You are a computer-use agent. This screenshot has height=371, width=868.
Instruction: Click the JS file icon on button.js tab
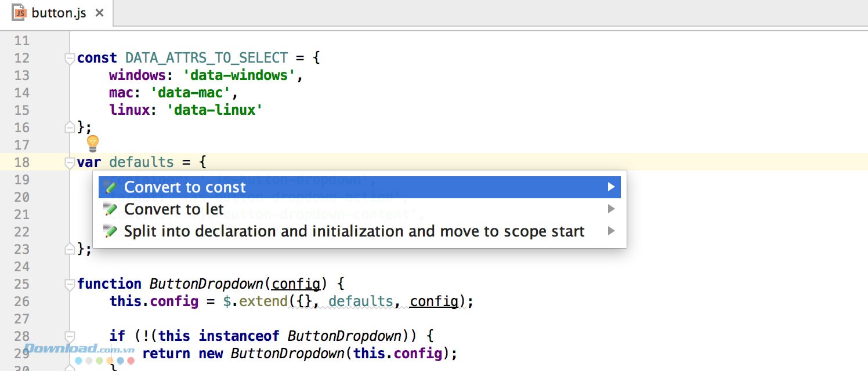coord(19,12)
